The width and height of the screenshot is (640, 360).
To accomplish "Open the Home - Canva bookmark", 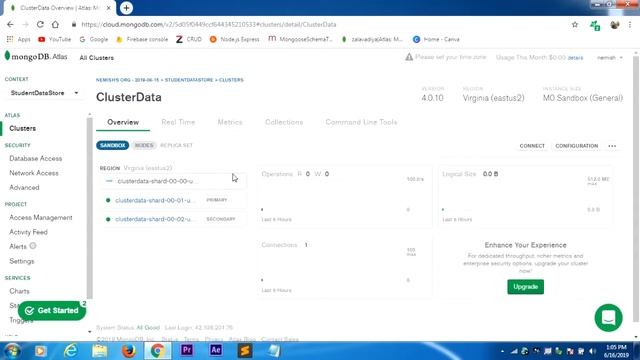I will click(x=436, y=39).
